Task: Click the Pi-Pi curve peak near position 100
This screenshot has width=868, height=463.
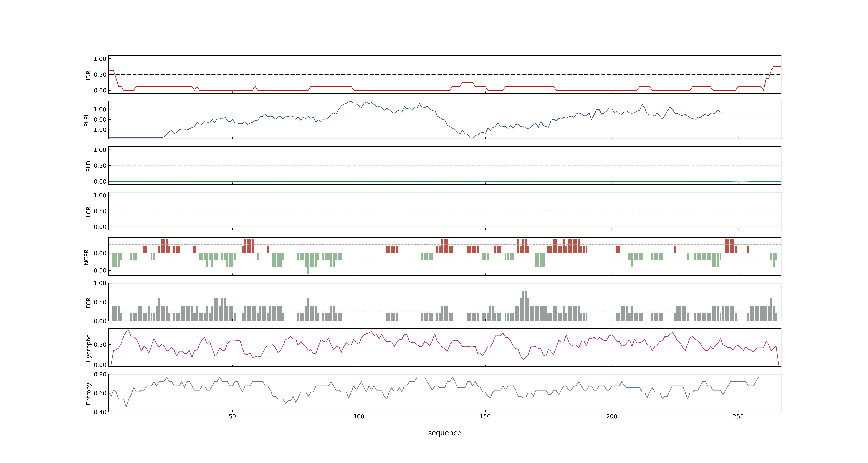Action: pyautogui.click(x=351, y=101)
